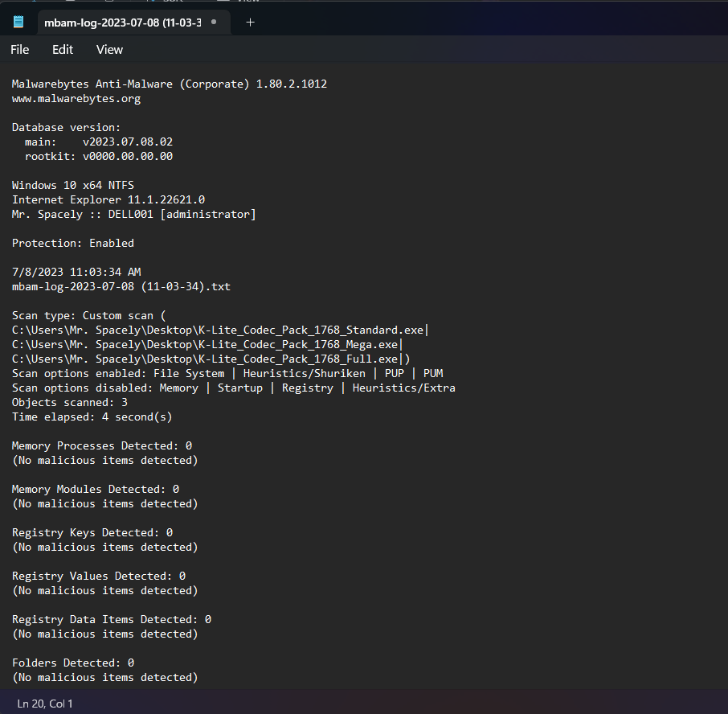Click the 'Scan options disabled' line
Image resolution: width=728 pixels, height=714 pixels.
[x=234, y=388]
